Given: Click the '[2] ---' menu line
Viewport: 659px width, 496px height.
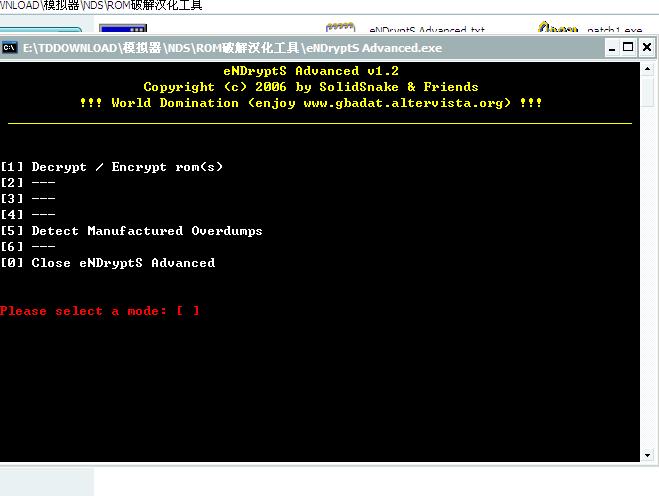Looking at the screenshot, I should pyautogui.click(x=28, y=183).
